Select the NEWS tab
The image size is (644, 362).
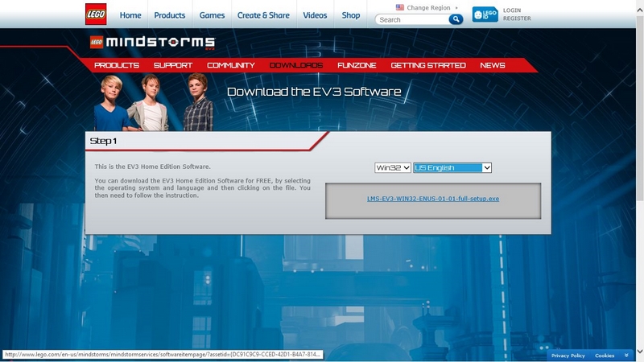(x=493, y=65)
